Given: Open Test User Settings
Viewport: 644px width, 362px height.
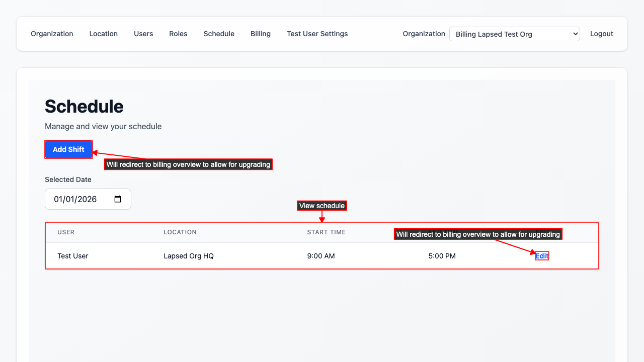Looking at the screenshot, I should pos(317,34).
